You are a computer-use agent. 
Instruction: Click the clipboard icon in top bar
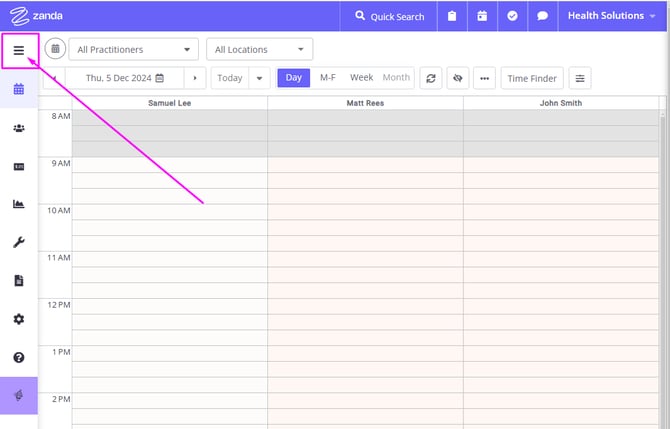point(452,16)
